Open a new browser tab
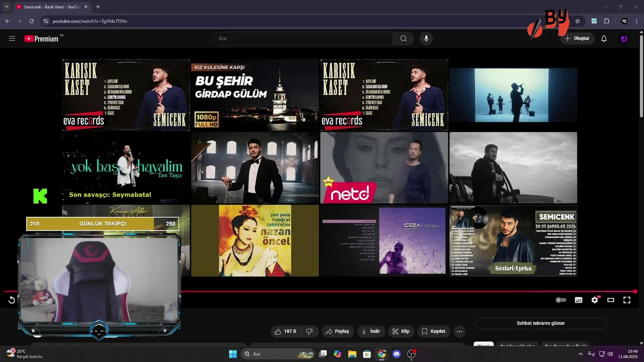 [x=98, y=7]
